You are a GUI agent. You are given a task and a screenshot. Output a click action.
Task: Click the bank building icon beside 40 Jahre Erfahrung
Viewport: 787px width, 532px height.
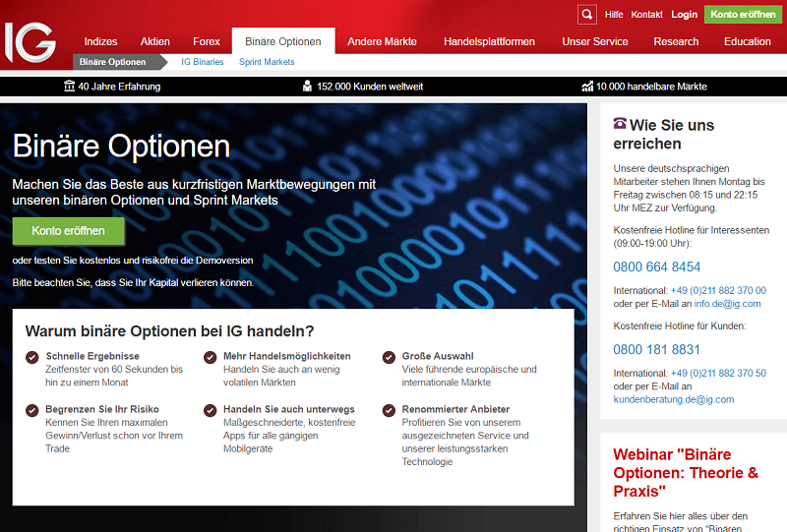pyautogui.click(x=69, y=87)
